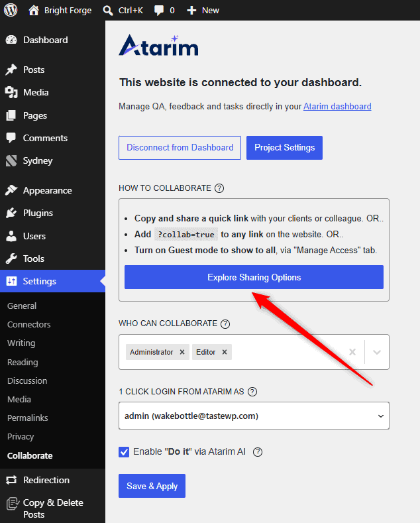Show help for 1 Click Login
The height and width of the screenshot is (523, 420).
(x=252, y=392)
